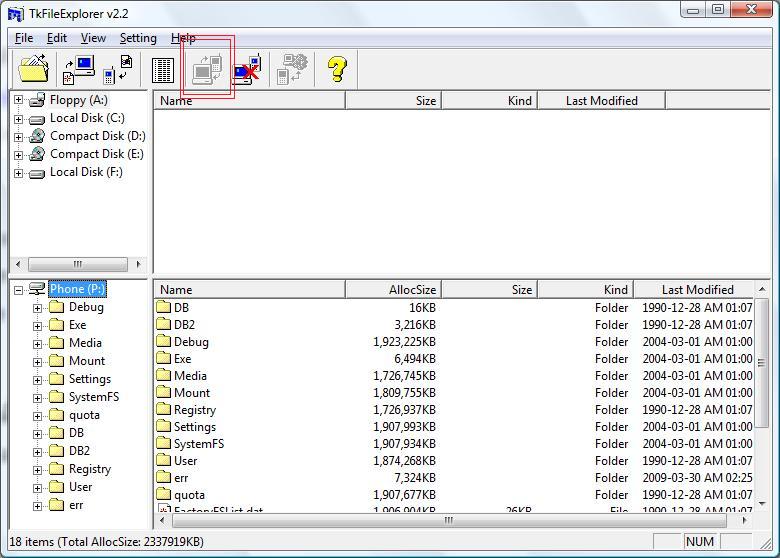The width and height of the screenshot is (780, 558).
Task: Expand the Registry folder in phone tree
Action: (37, 470)
